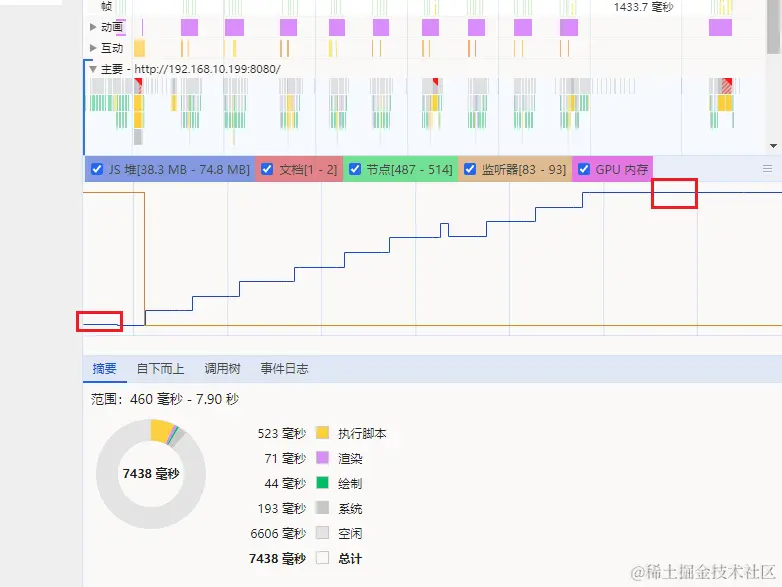The width and height of the screenshot is (782, 587).
Task: Click the 系统 gray color swatch
Action: pos(322,508)
